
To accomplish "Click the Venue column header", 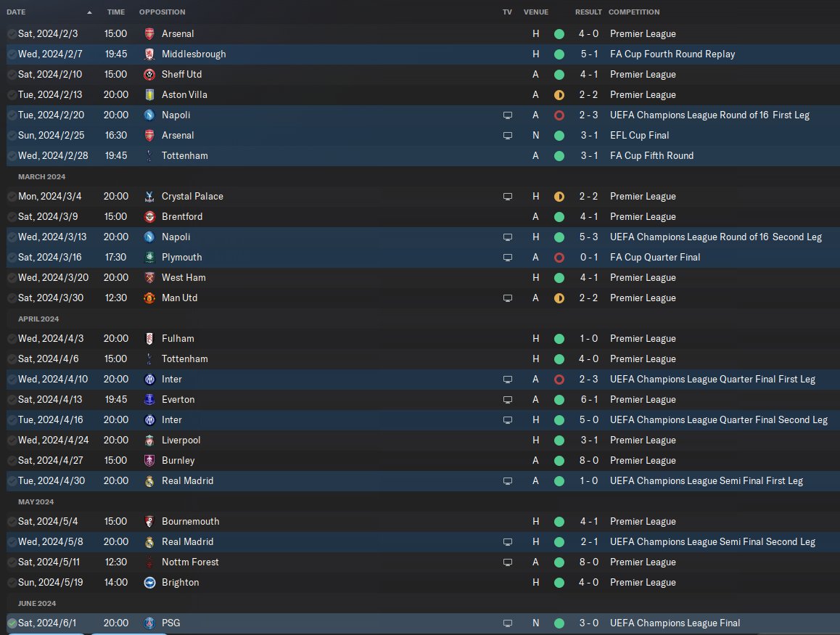I will 536,12.
